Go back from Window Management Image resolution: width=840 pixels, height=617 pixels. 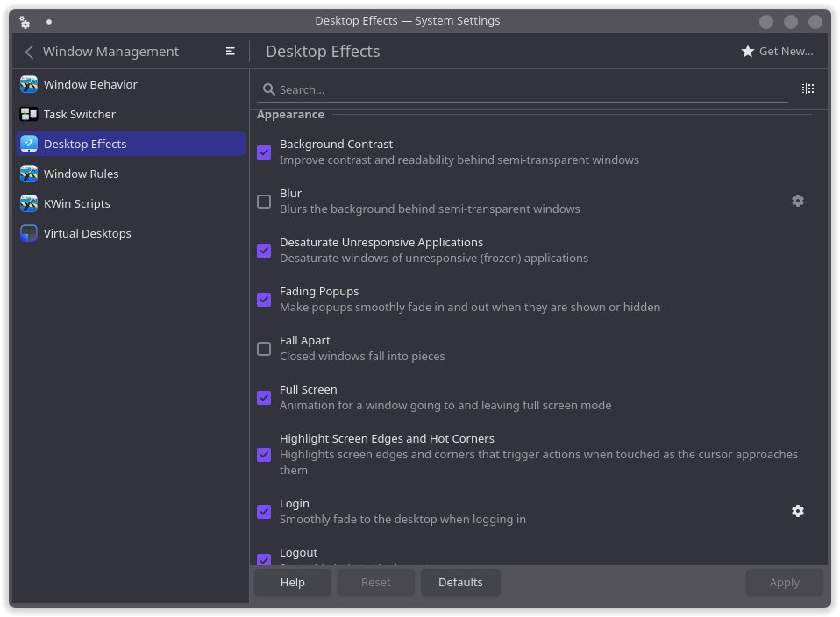point(29,52)
